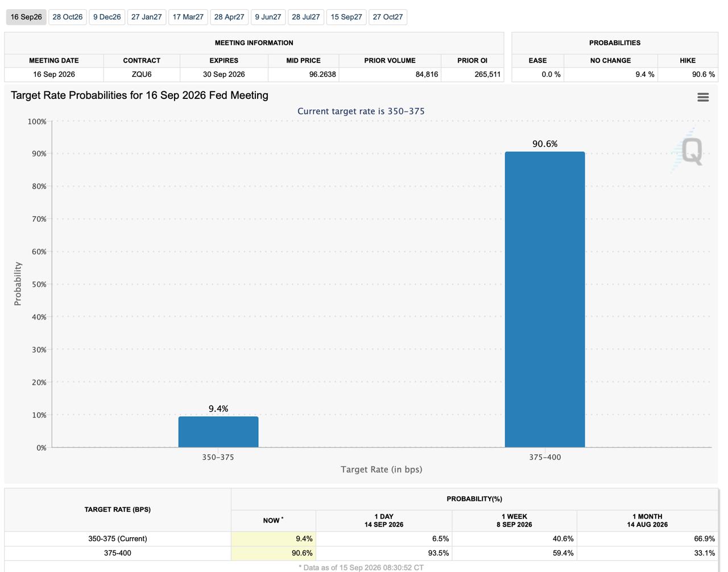The height and width of the screenshot is (572, 728).
Task: Click the 375-400 row label in table
Action: pos(118,553)
